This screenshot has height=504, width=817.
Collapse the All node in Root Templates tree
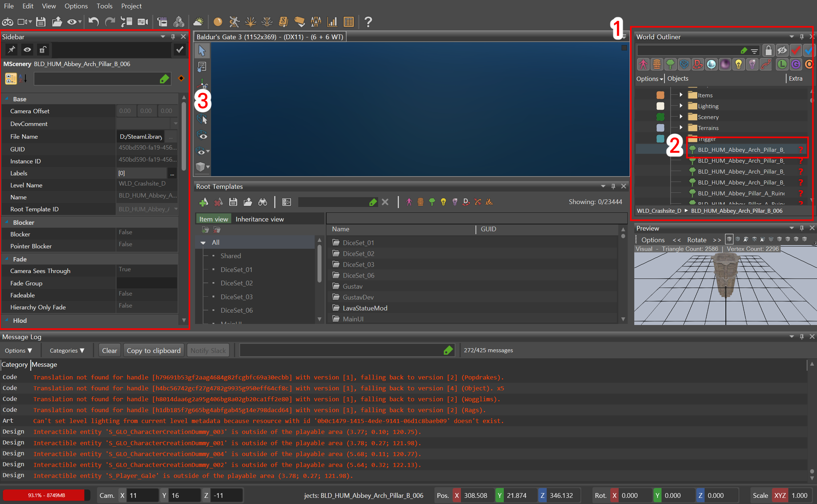[203, 243]
